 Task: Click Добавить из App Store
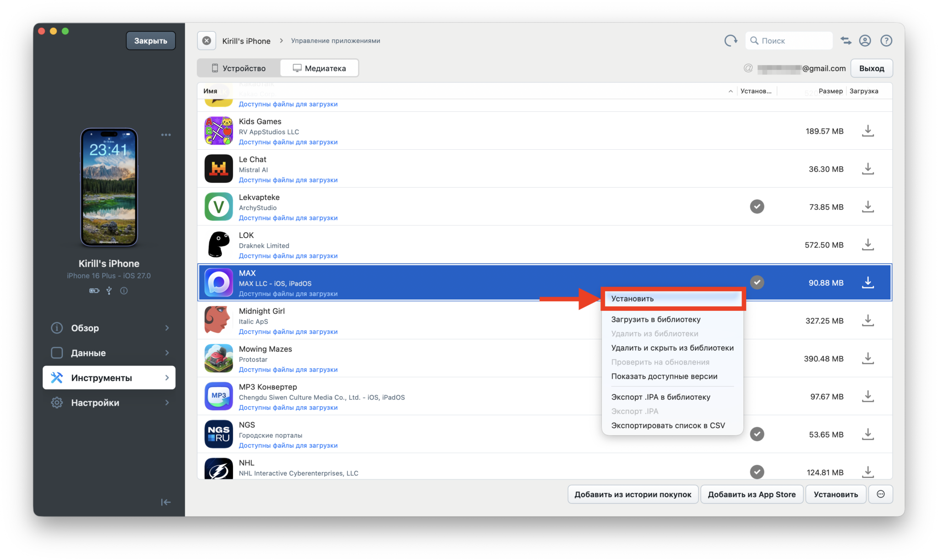click(751, 494)
